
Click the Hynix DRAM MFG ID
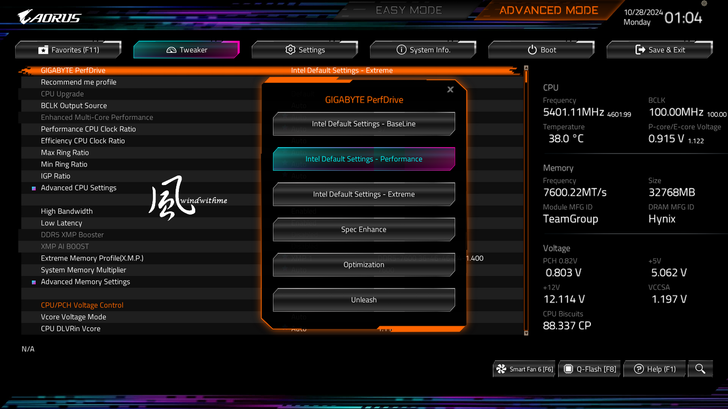pos(662,219)
